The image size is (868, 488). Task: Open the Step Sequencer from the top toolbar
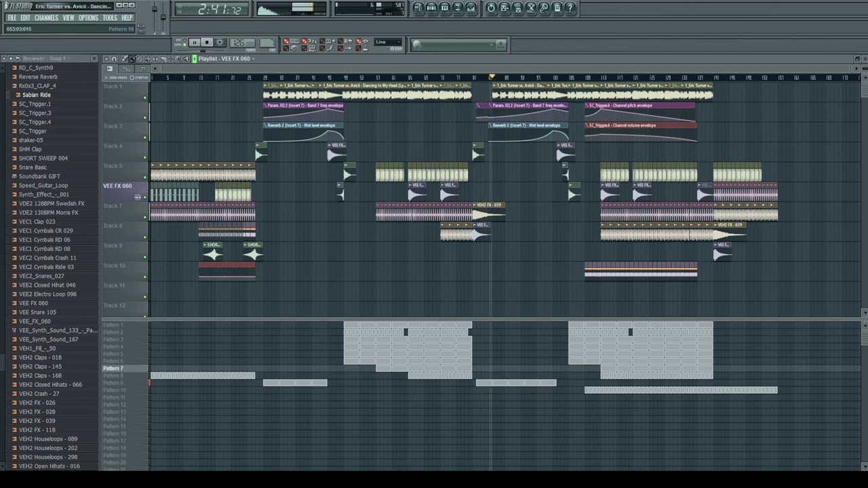pyautogui.click(x=431, y=8)
